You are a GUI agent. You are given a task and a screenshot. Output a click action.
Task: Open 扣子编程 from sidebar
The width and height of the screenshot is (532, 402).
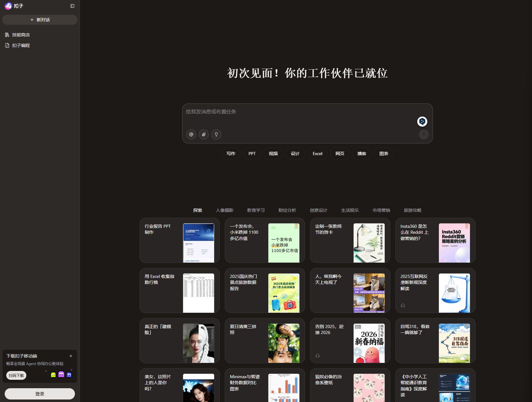[x=21, y=45]
